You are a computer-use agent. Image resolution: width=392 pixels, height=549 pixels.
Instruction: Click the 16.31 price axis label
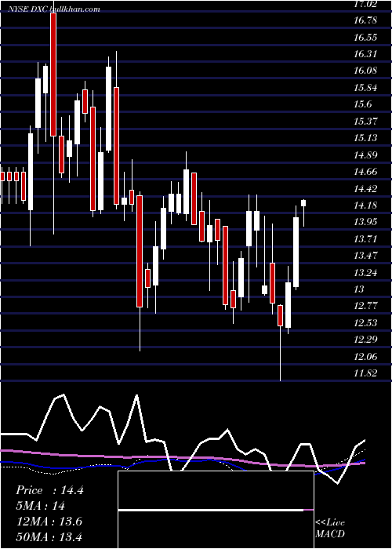366,53
